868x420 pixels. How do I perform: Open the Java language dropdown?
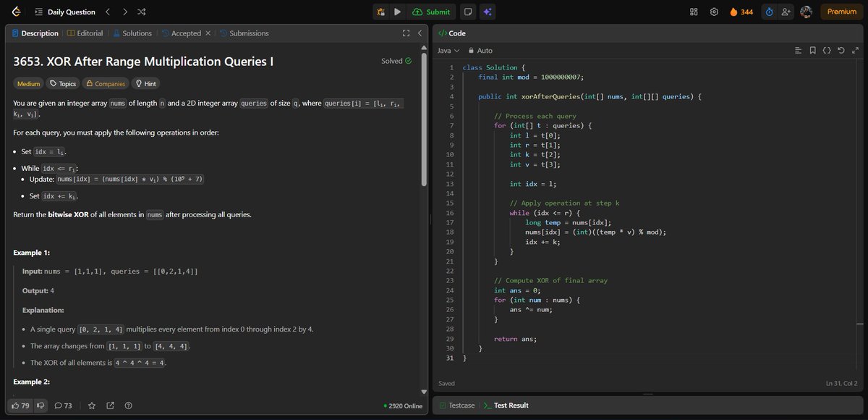pos(448,51)
